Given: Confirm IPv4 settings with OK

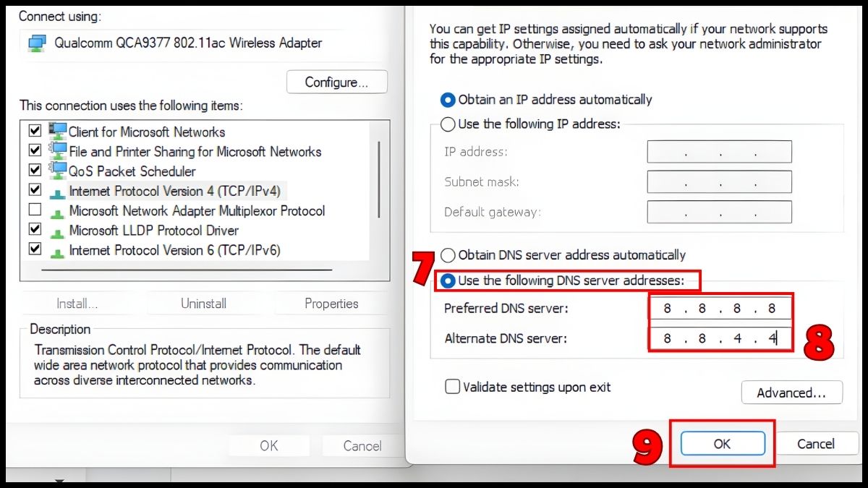Looking at the screenshot, I should pyautogui.click(x=723, y=444).
